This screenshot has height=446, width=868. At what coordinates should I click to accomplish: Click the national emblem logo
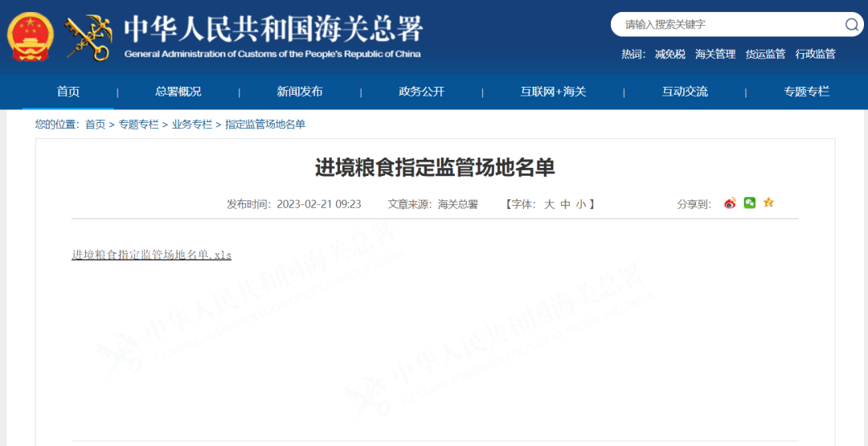tap(31, 37)
